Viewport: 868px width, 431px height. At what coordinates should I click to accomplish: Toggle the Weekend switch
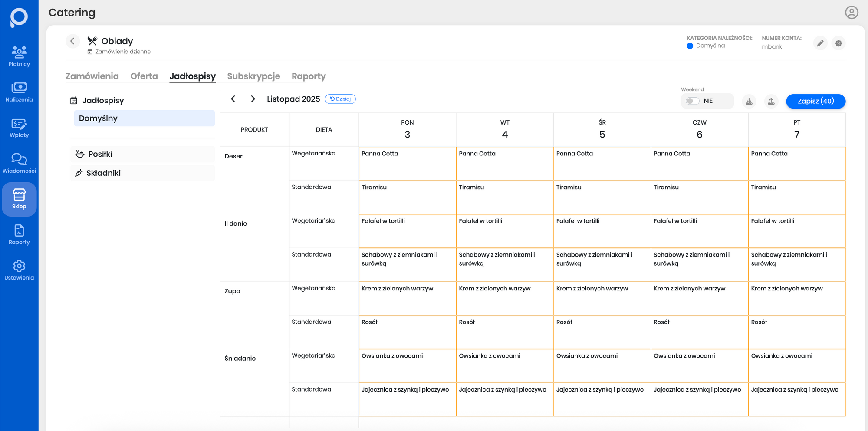pos(692,101)
